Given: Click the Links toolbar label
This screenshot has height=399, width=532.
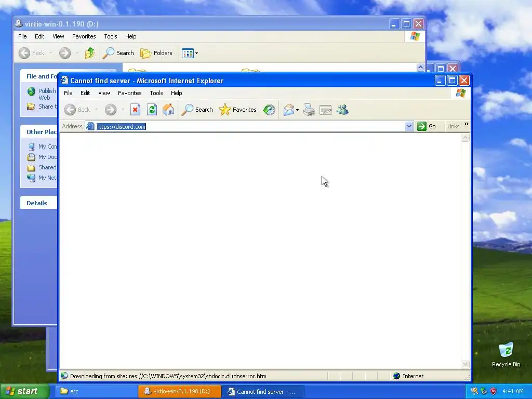Looking at the screenshot, I should 453,126.
